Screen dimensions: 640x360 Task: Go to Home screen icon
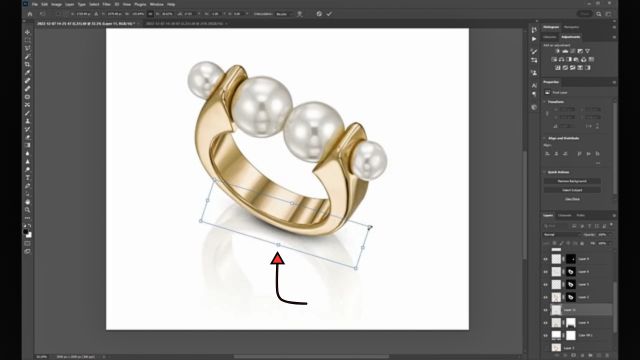pyautogui.click(x=30, y=14)
